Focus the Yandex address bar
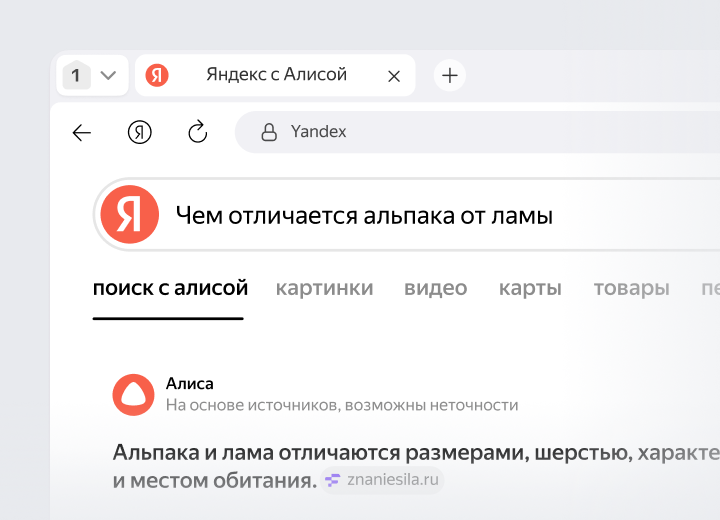Screen dimensions: 720x520 click(x=478, y=132)
